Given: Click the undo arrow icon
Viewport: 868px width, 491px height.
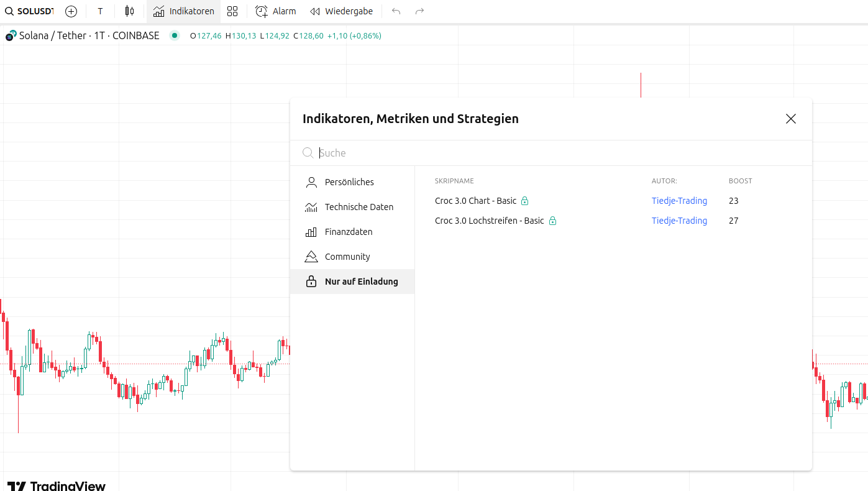Looking at the screenshot, I should (x=396, y=11).
